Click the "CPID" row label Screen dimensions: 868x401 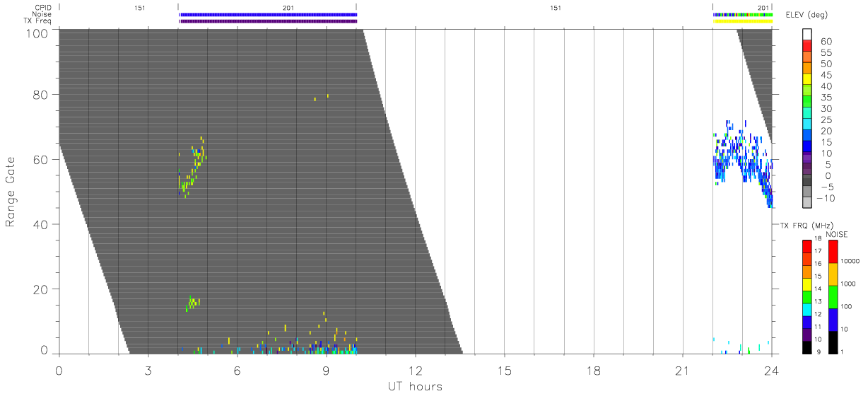point(43,8)
